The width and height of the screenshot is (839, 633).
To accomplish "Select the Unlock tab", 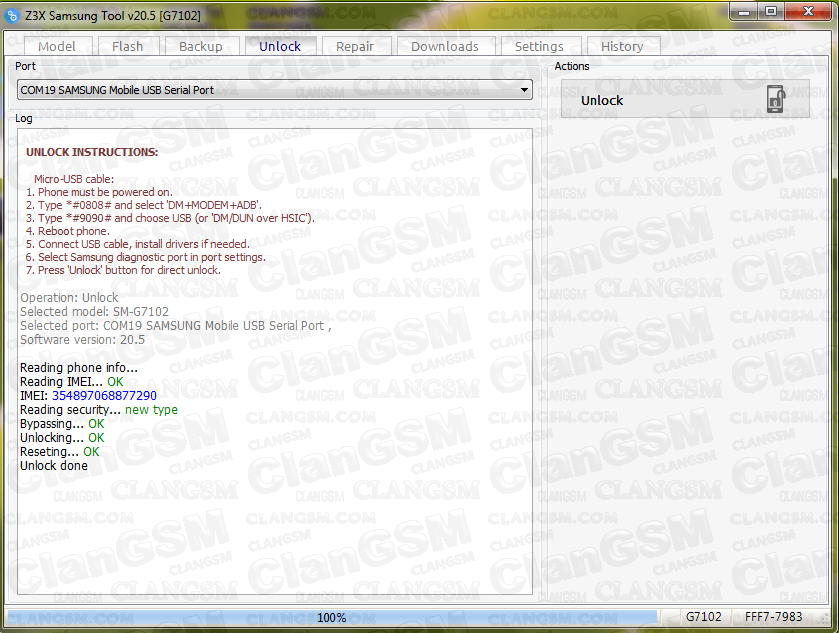I will tap(280, 46).
